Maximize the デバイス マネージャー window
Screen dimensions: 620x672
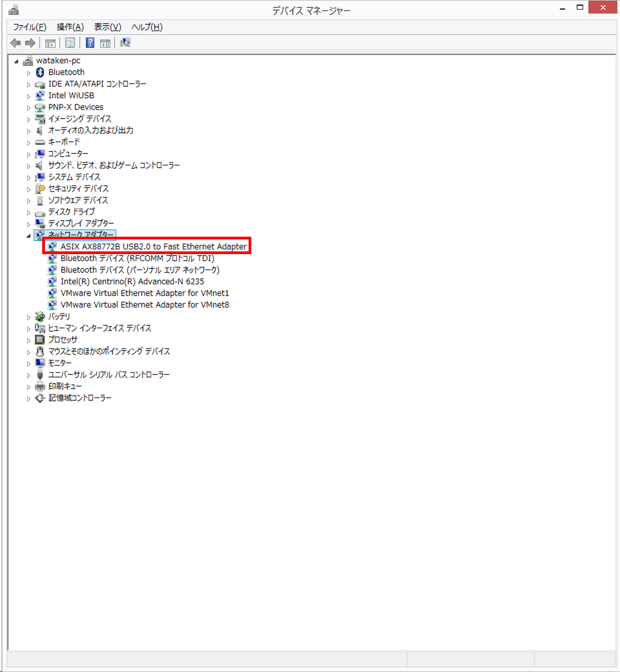point(580,8)
